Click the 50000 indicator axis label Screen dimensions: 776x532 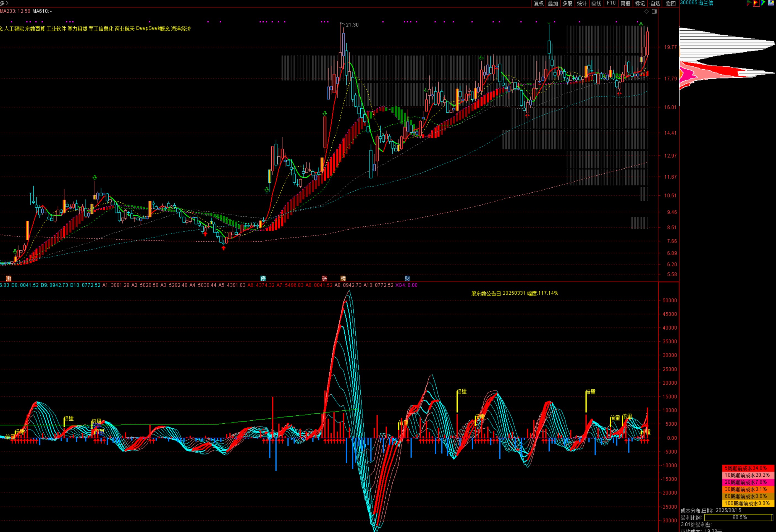pos(670,300)
